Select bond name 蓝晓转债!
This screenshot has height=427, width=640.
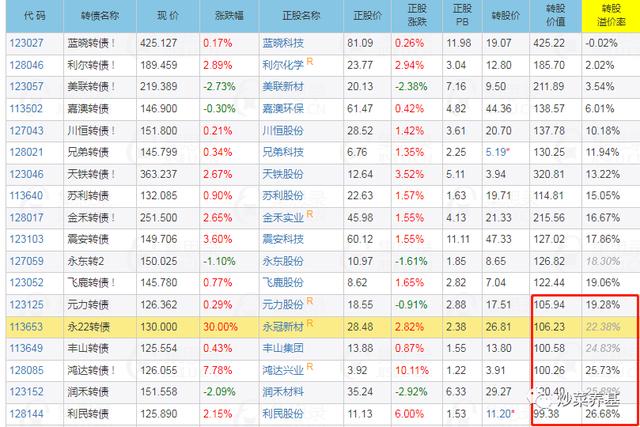[91, 43]
